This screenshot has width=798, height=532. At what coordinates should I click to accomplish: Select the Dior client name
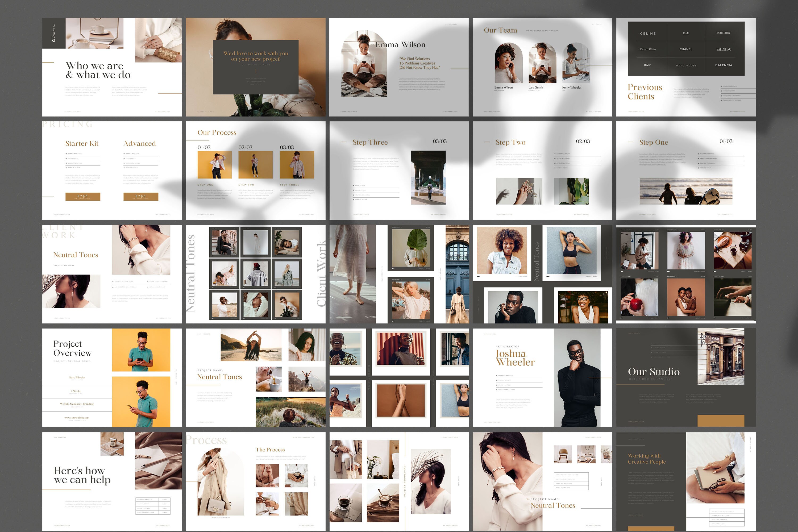pos(647,65)
